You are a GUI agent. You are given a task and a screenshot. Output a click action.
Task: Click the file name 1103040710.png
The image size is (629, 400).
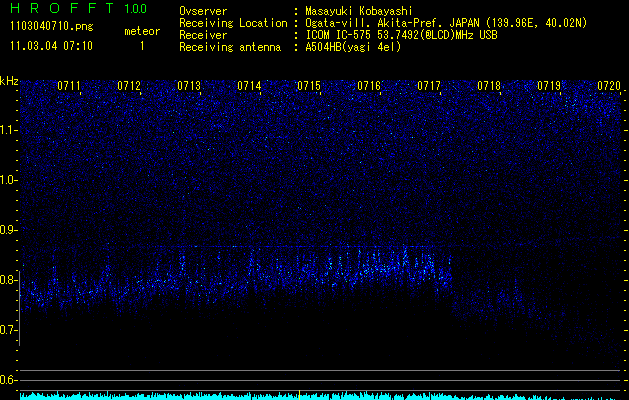click(52, 27)
